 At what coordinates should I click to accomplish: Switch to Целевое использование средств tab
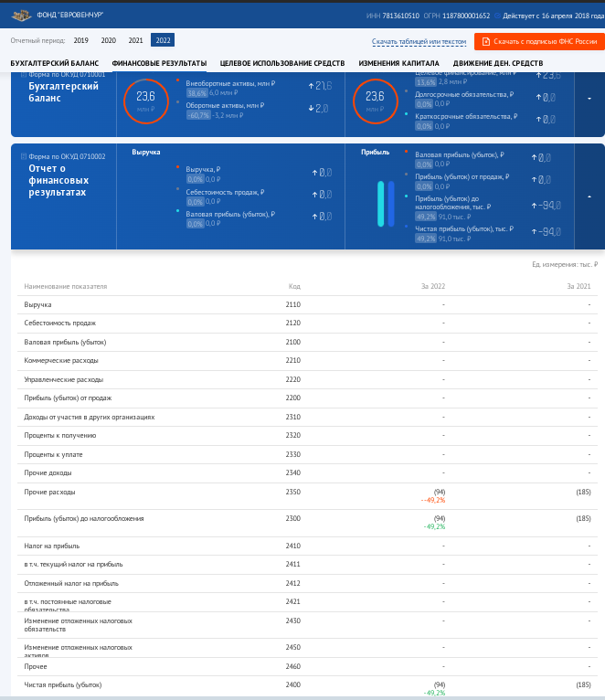click(x=282, y=63)
